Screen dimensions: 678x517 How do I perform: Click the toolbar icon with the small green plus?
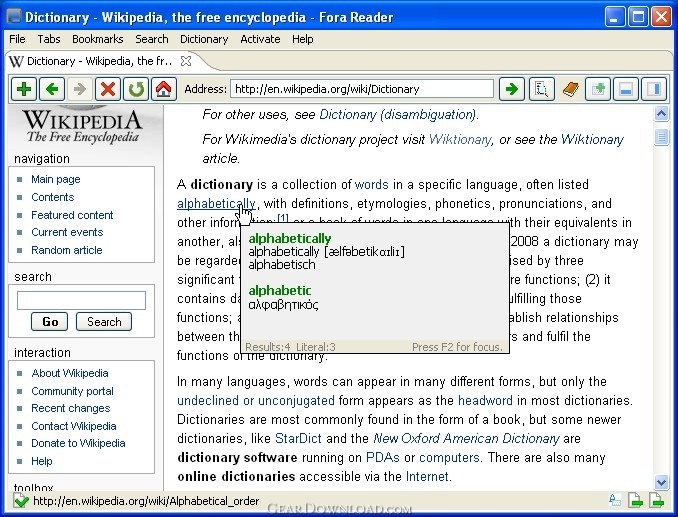tap(598, 89)
